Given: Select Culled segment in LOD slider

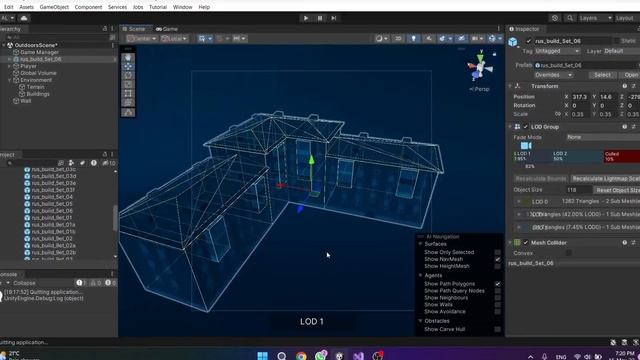Looking at the screenshot, I should 622,156.
